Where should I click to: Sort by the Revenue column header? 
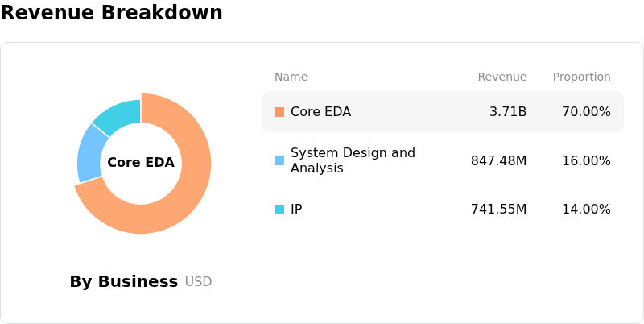[x=502, y=77]
